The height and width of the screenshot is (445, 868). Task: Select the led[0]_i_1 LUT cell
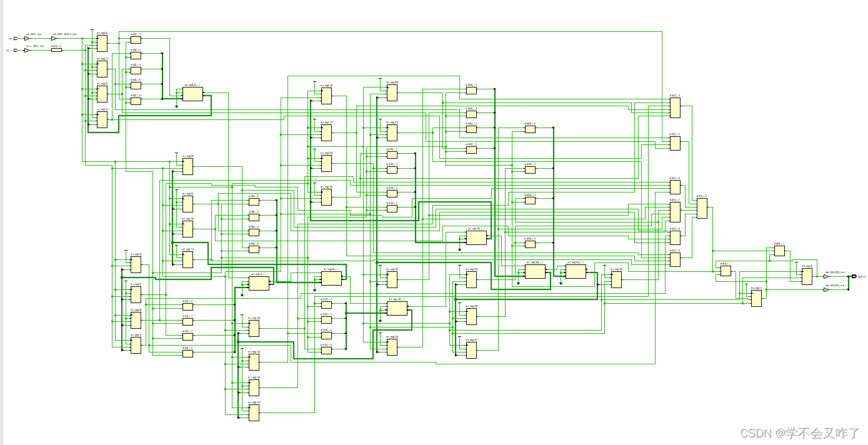point(779,251)
